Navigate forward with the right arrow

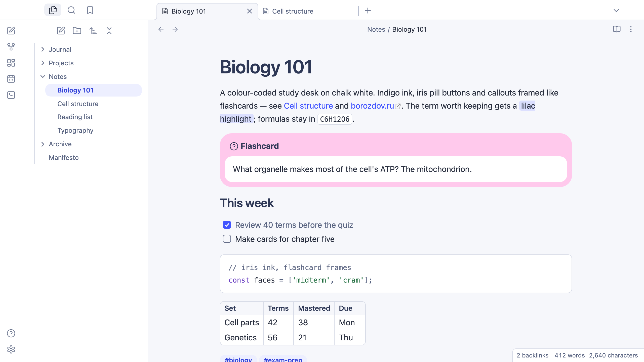(x=175, y=29)
